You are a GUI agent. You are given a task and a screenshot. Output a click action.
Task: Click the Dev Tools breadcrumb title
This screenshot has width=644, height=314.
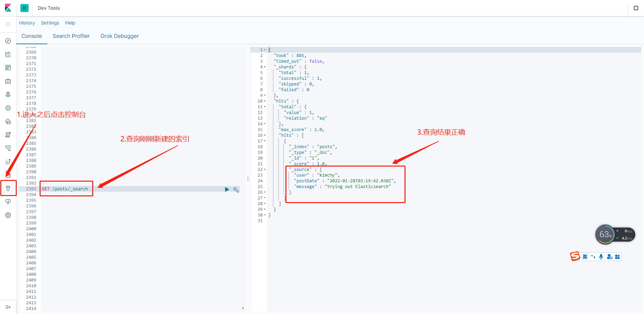coord(49,8)
